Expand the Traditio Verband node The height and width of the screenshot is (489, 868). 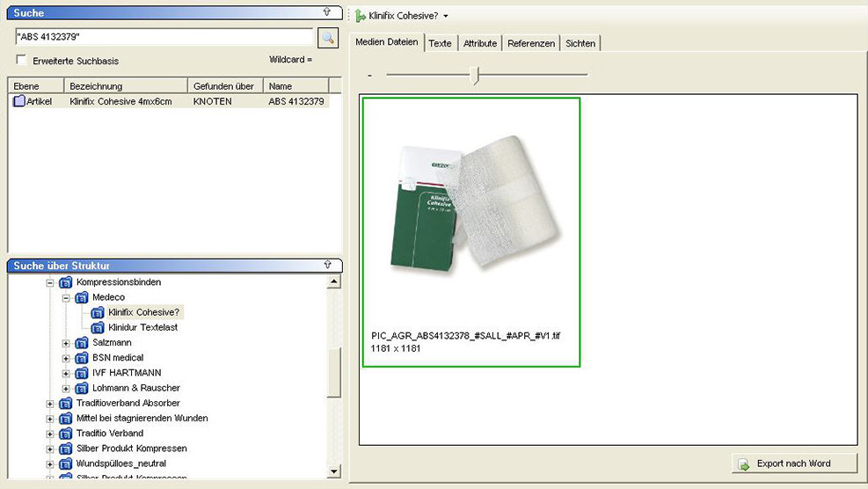point(50,434)
